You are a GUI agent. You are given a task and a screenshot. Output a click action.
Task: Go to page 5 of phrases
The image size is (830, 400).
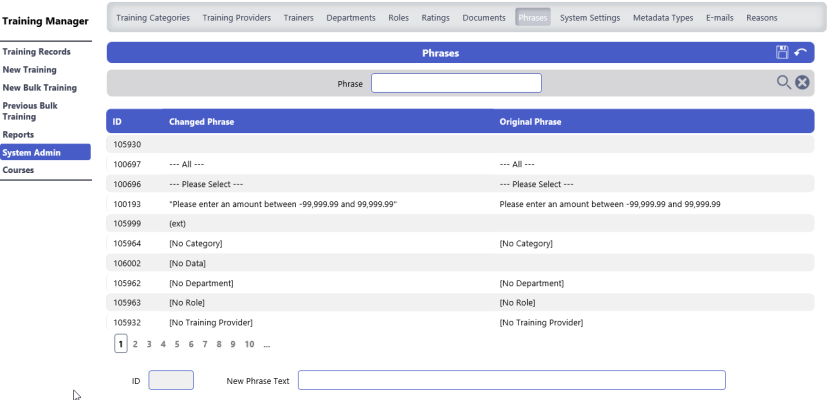177,344
